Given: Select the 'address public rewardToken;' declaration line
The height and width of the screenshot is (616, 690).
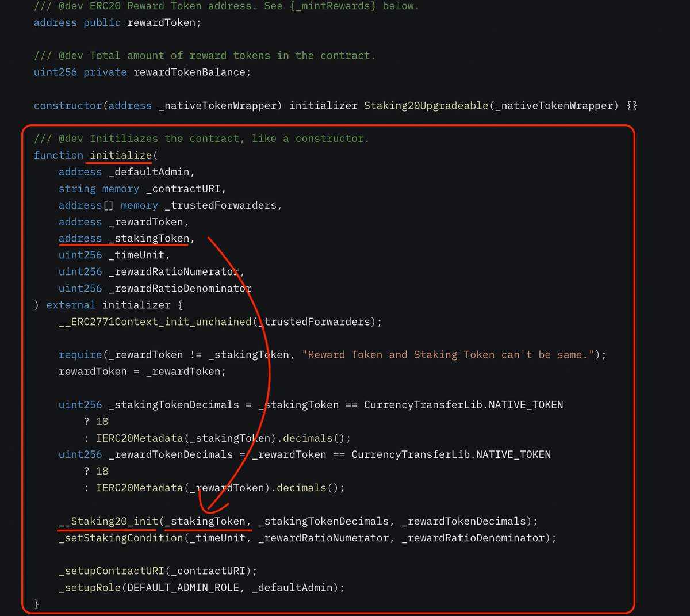Looking at the screenshot, I should pyautogui.click(x=118, y=22).
